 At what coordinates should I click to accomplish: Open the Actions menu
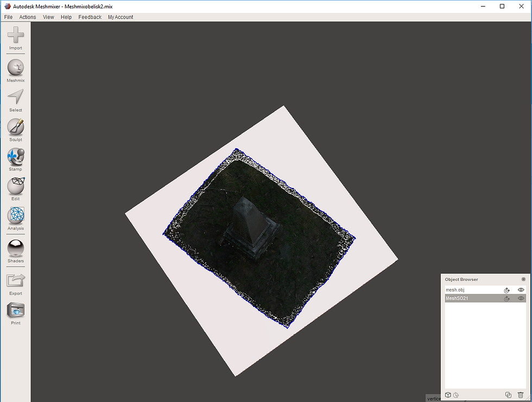28,17
